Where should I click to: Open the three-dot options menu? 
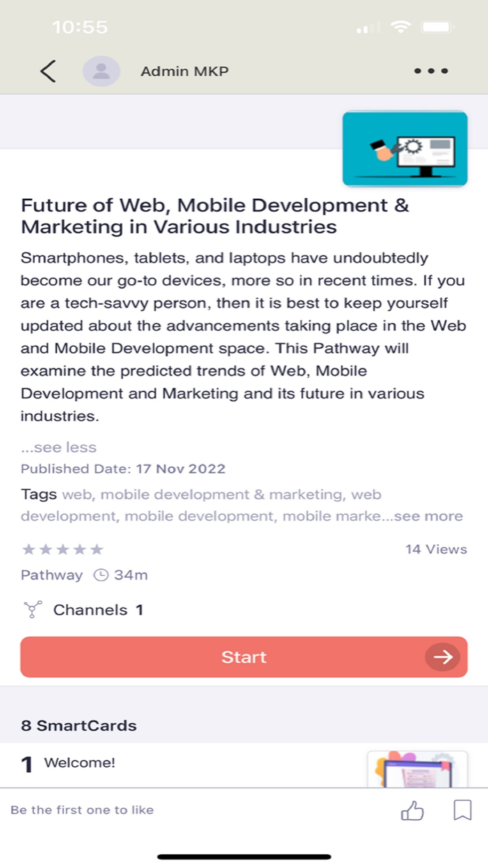[430, 70]
